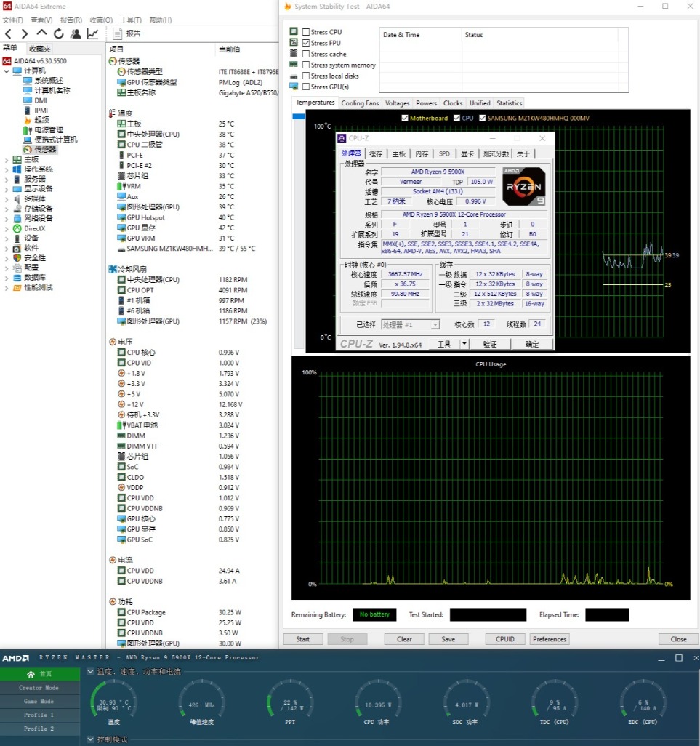Select 超频 overclock item in the tree

tap(42, 120)
